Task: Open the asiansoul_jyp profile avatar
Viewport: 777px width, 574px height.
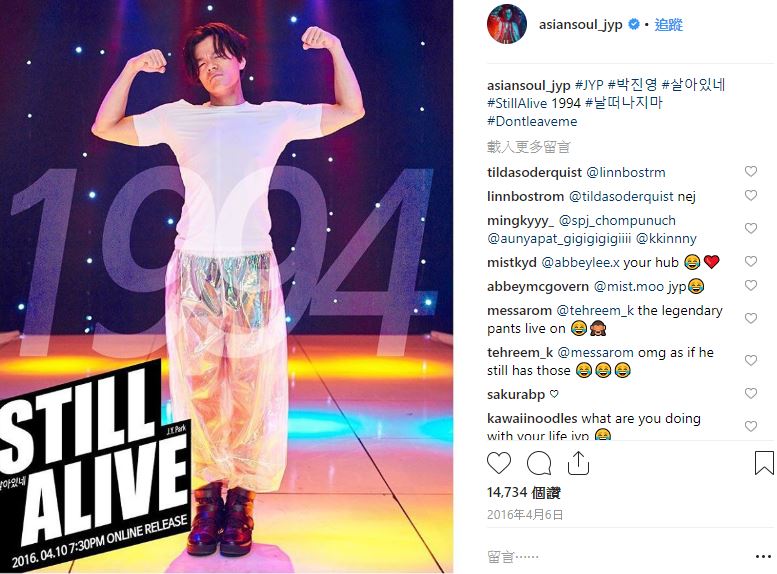Action: pyautogui.click(x=506, y=24)
